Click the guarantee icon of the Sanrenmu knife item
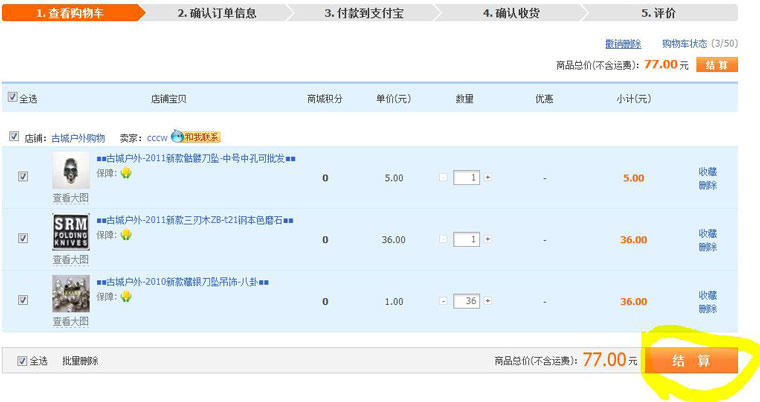Viewport: 760px width, 402px height. [x=126, y=235]
